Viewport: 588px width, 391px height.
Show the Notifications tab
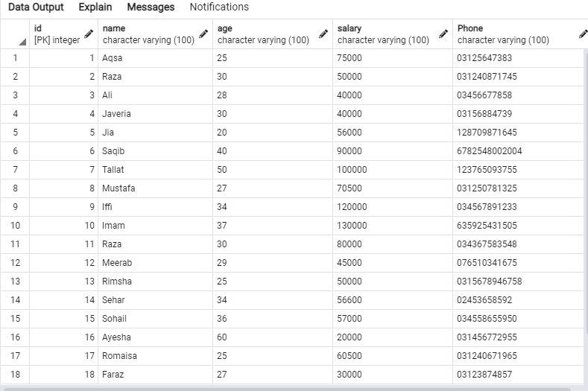219,7
